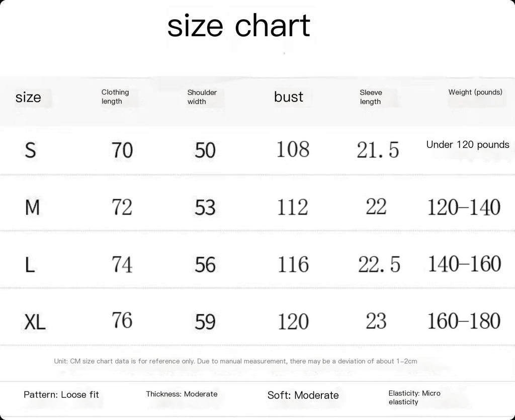Click the bust value 108
Viewport: 515px width, 420px height.
click(x=293, y=149)
